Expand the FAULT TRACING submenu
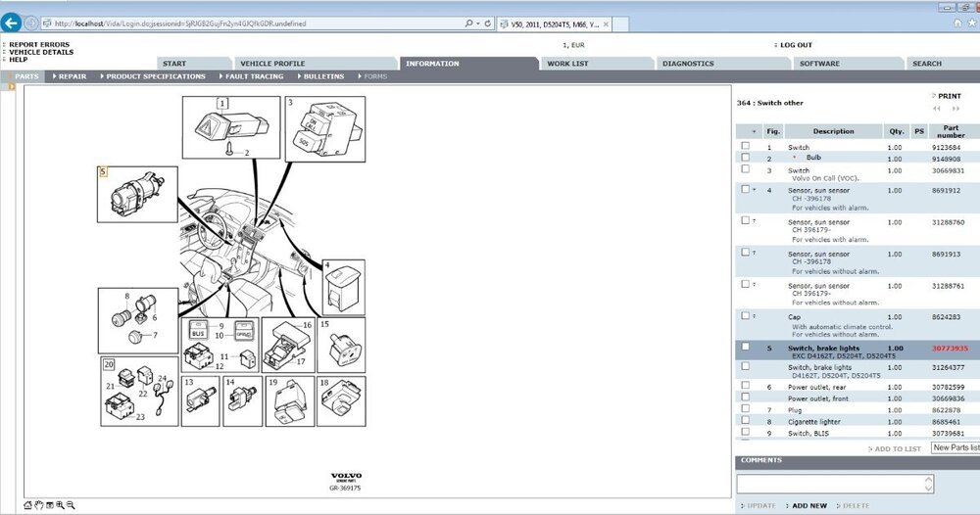 click(x=250, y=75)
